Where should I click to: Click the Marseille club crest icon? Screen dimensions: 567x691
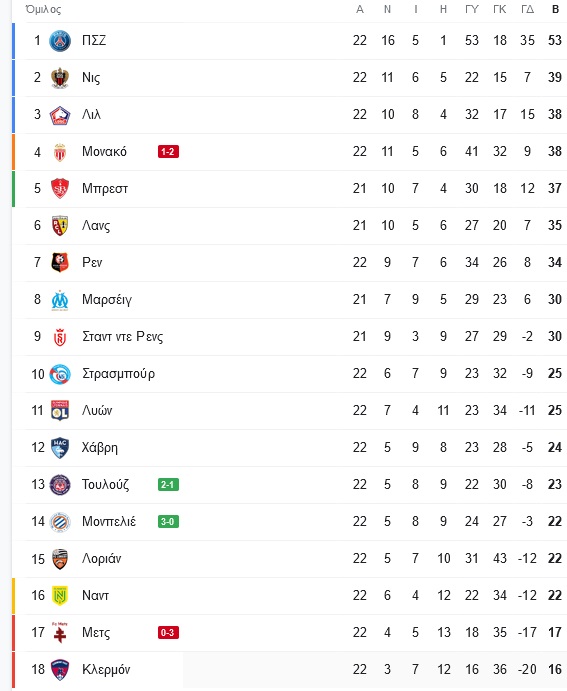[x=60, y=300]
